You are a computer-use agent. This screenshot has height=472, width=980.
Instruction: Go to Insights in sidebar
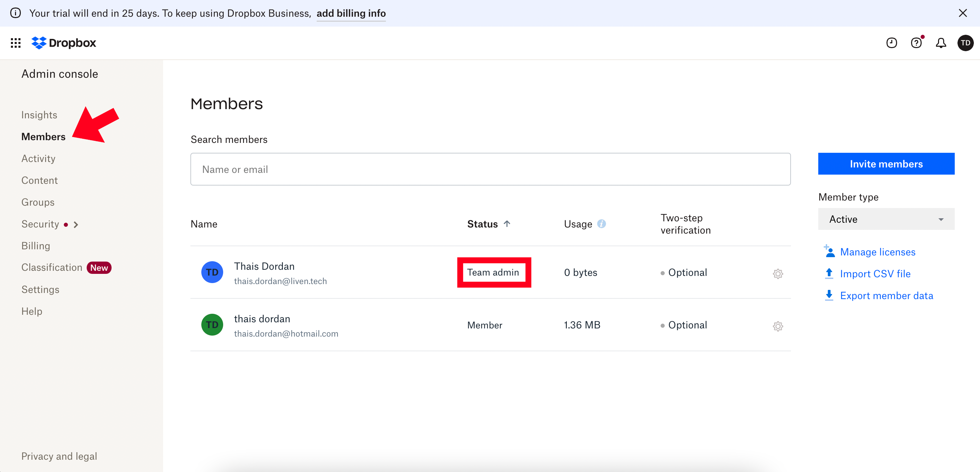pos(39,115)
